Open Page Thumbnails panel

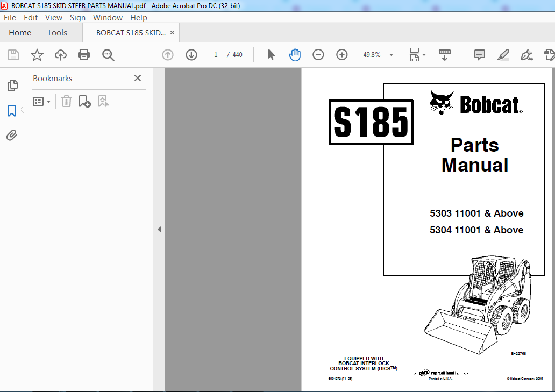pyautogui.click(x=12, y=85)
